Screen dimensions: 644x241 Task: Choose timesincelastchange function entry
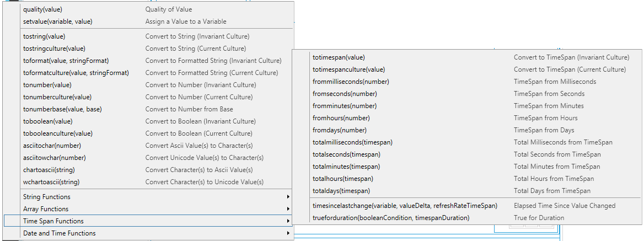(405, 206)
